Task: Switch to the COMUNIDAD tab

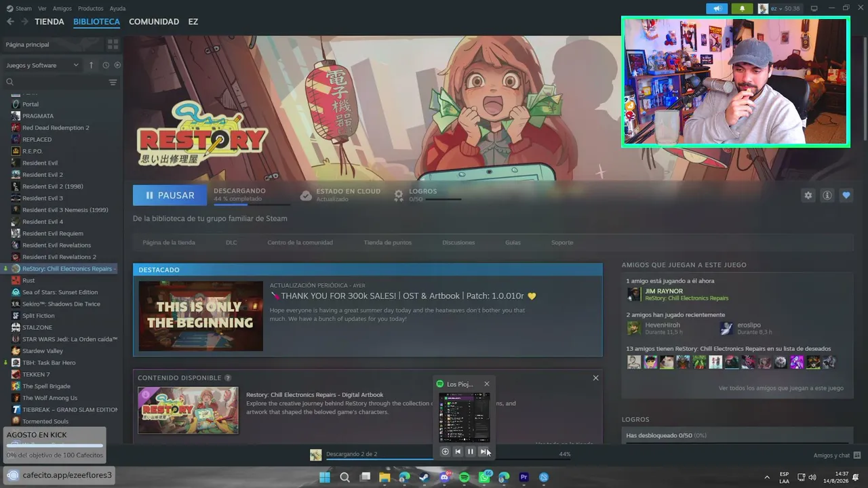Action: (x=154, y=22)
